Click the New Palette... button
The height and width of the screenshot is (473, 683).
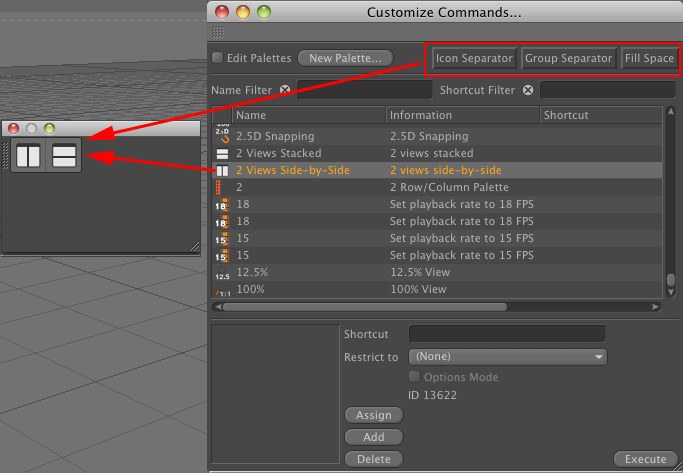click(345, 58)
